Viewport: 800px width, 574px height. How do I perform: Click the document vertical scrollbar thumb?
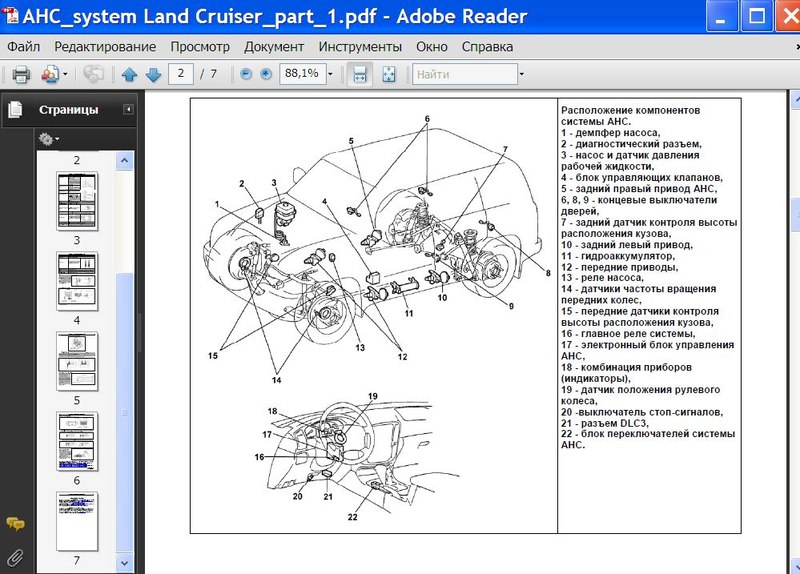[795, 215]
